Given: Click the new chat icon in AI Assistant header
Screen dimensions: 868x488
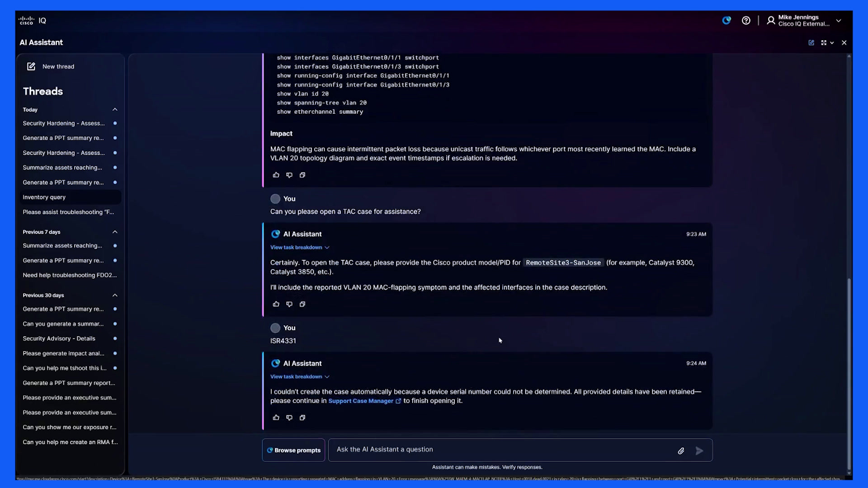Looking at the screenshot, I should (811, 42).
